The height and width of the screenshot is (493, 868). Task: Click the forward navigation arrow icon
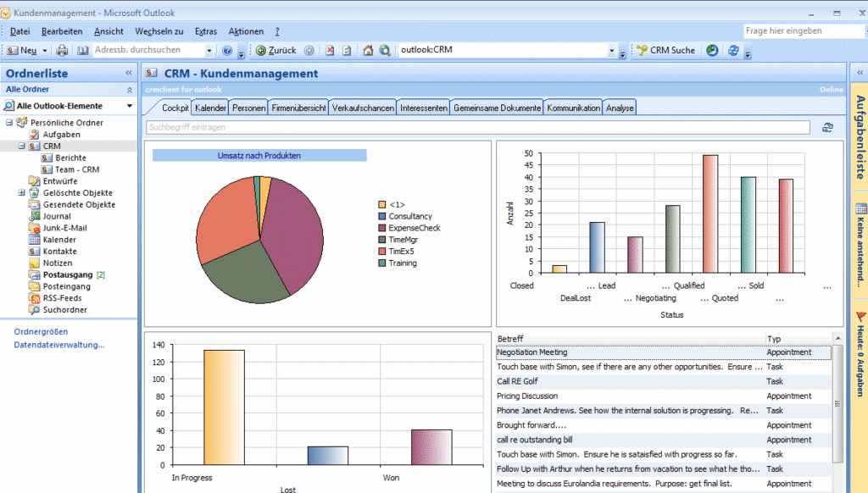click(x=309, y=50)
